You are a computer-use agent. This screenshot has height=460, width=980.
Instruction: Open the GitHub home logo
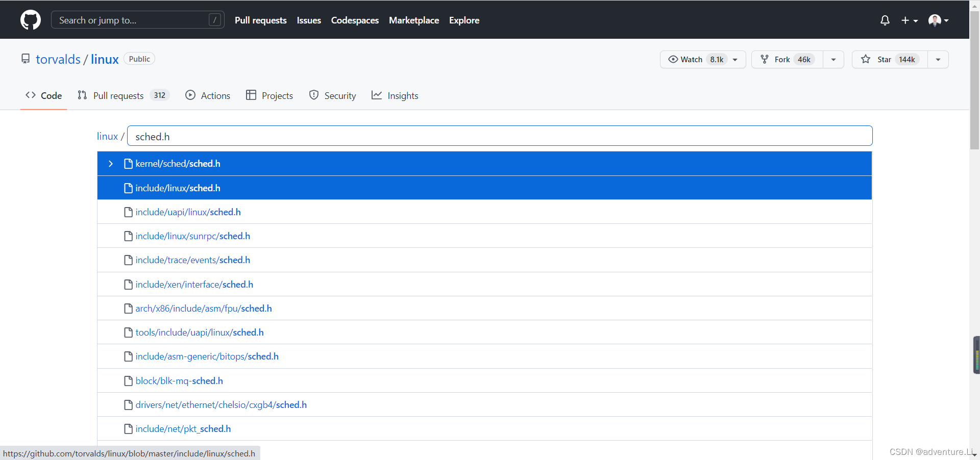[x=31, y=20]
